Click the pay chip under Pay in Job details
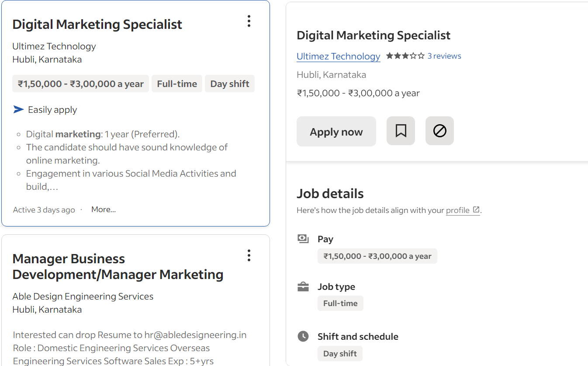 click(377, 256)
